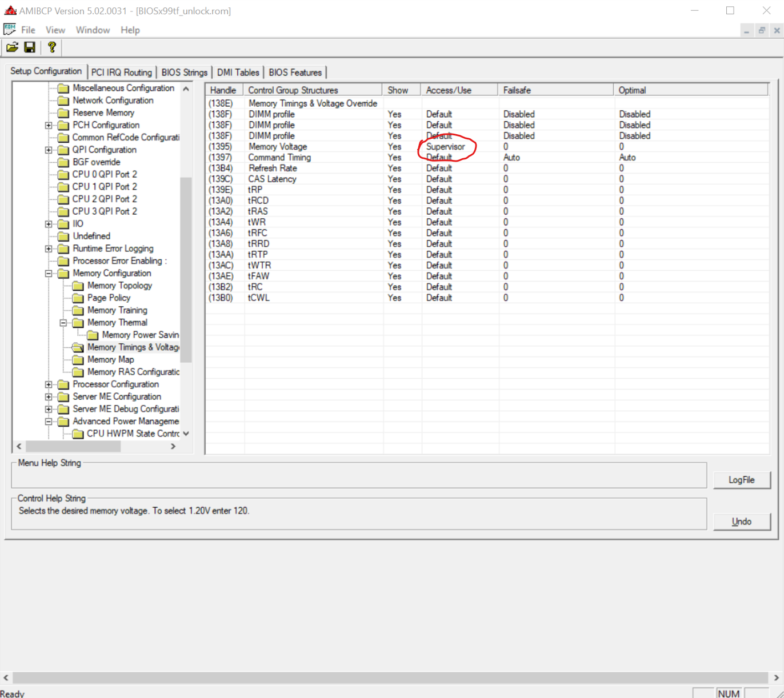Click the main window bottom horizontal scrollbar
This screenshot has height=698, width=784.
tap(391, 677)
